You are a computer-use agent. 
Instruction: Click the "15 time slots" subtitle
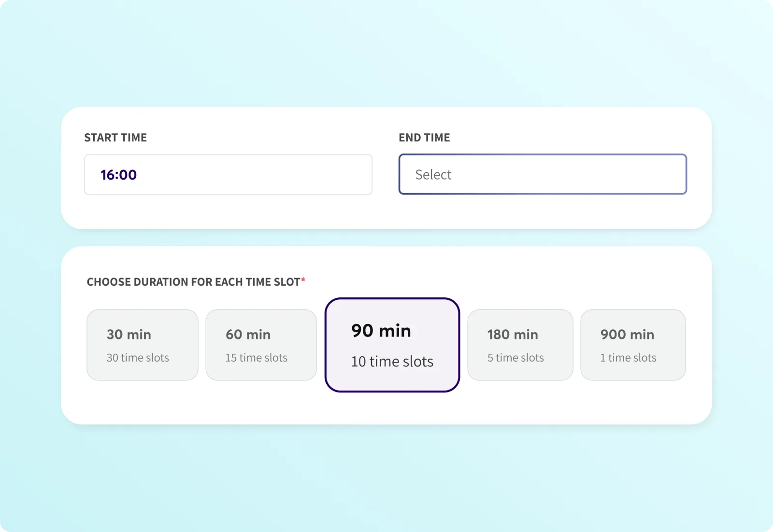(x=256, y=358)
